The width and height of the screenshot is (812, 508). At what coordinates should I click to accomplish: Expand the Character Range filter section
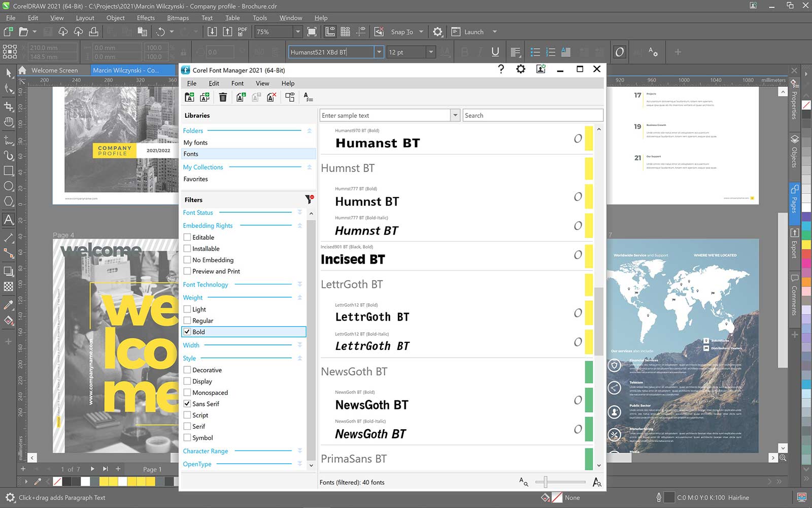[300, 451]
